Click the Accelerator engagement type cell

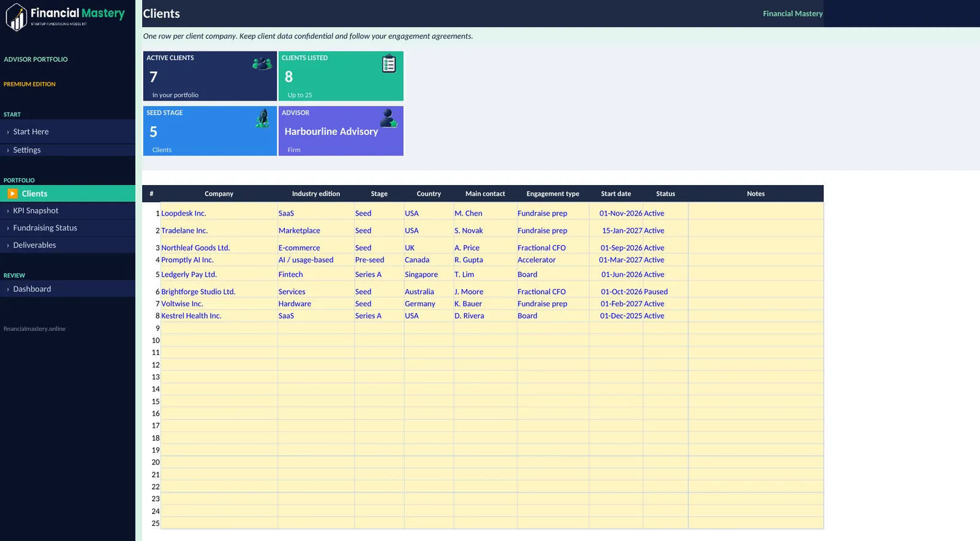[553, 260]
